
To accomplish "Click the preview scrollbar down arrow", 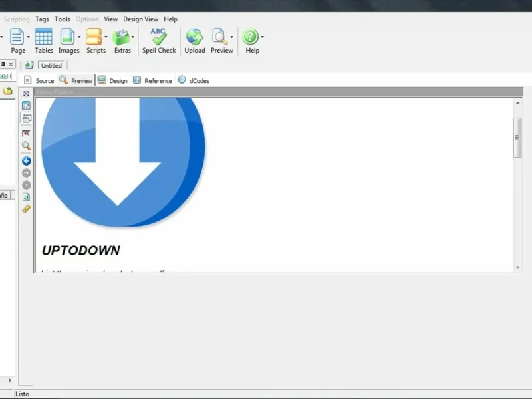I will [517, 267].
